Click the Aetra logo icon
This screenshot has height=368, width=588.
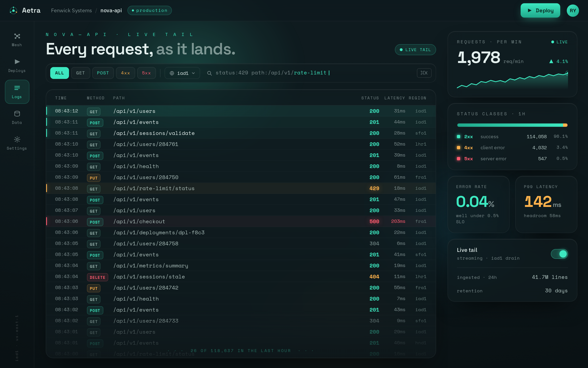click(13, 10)
